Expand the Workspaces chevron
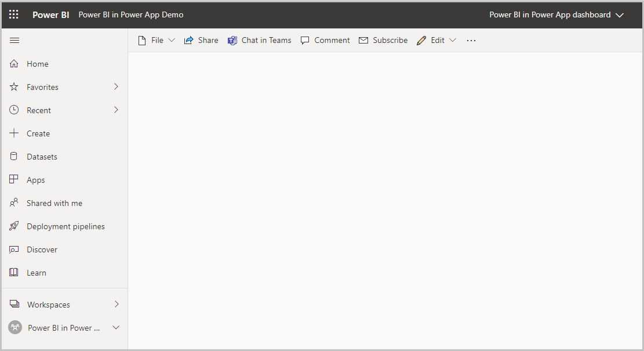Viewport: 644px width, 351px height. click(x=115, y=304)
